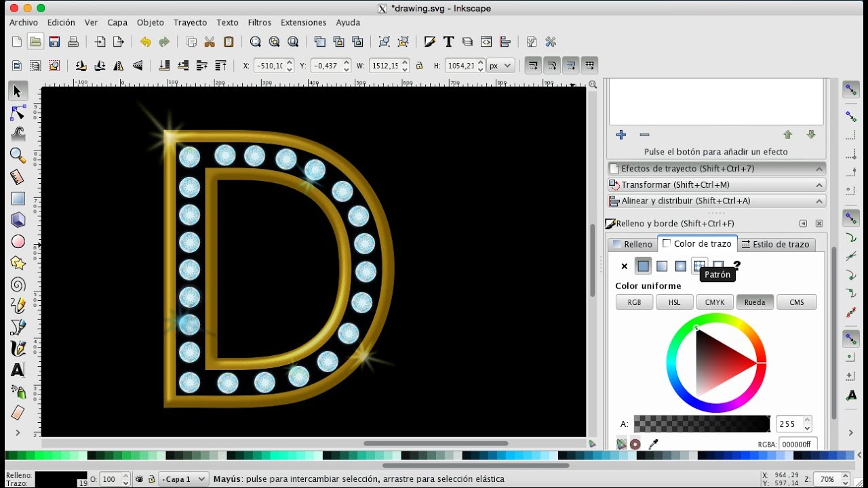This screenshot has height=488, width=868.
Task: Switch to the Relleno tab
Action: click(632, 244)
